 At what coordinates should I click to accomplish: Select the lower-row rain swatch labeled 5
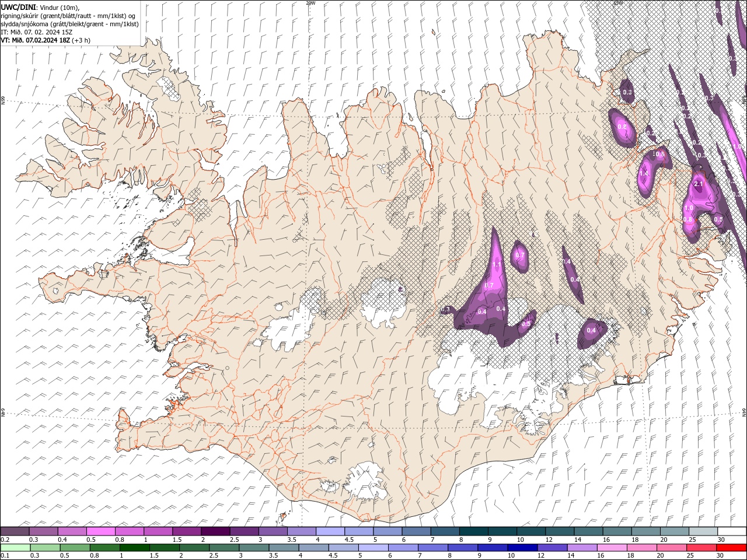click(373, 548)
